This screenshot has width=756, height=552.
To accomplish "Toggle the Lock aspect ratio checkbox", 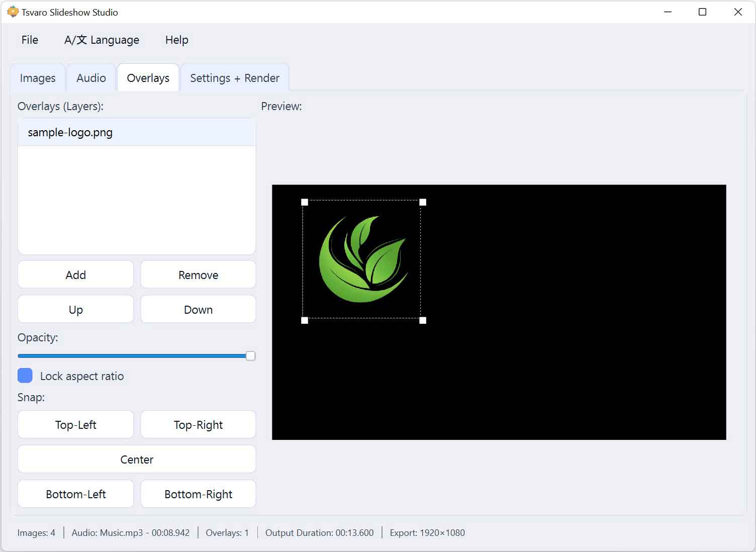I will coord(25,376).
